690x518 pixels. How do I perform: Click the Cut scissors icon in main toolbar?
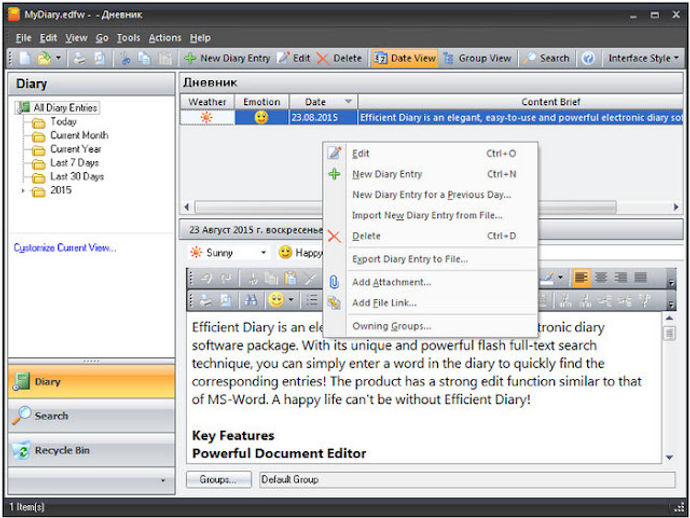tap(126, 58)
